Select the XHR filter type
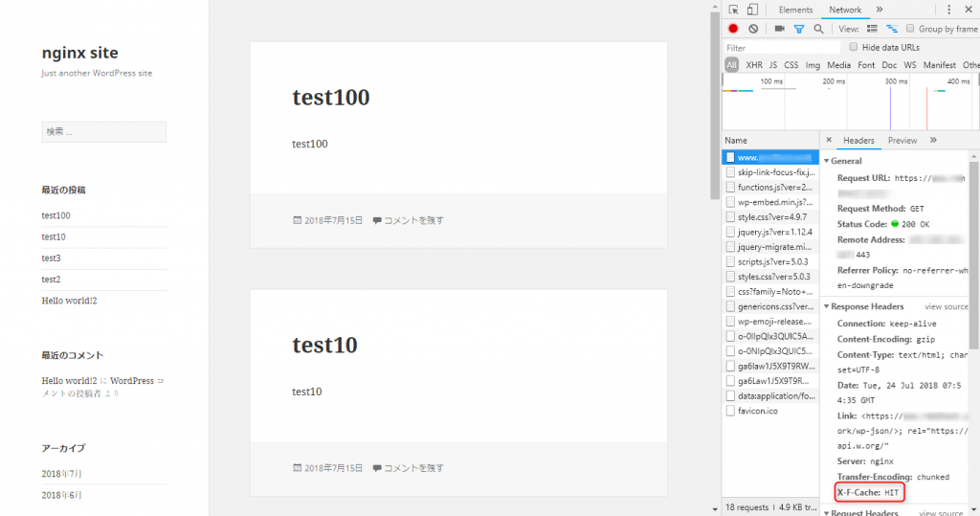Viewport: 980px width, 516px height. 754,65
